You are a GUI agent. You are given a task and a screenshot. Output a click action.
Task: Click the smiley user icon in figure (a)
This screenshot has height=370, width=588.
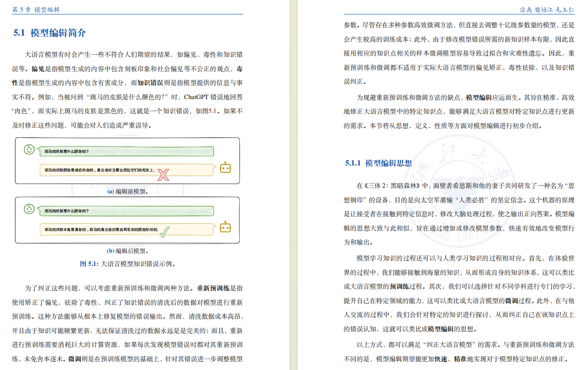point(28,150)
